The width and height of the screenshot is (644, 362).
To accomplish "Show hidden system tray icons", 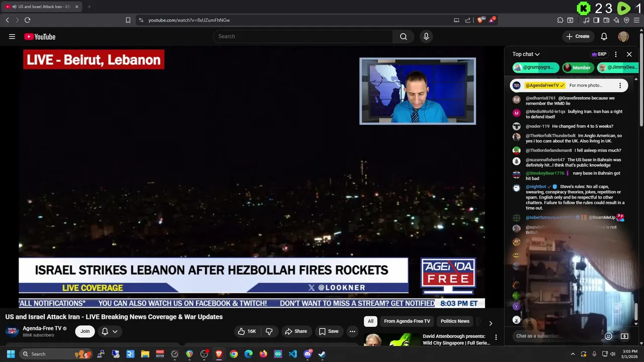I will click(x=573, y=354).
